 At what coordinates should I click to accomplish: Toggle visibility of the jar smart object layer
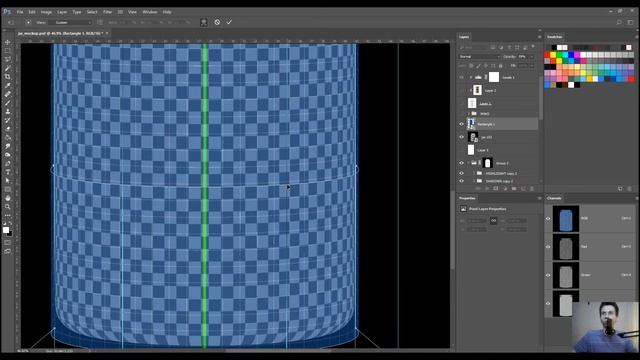[462, 137]
